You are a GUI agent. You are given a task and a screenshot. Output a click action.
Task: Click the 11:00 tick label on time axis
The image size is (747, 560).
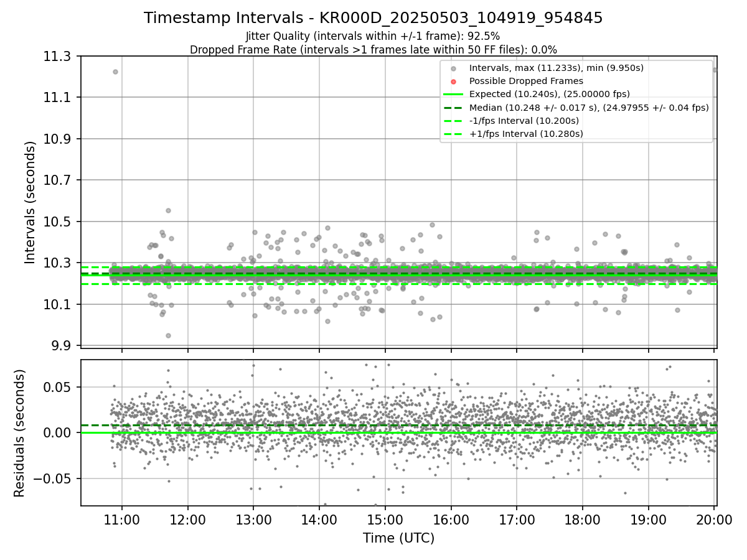coord(121,519)
